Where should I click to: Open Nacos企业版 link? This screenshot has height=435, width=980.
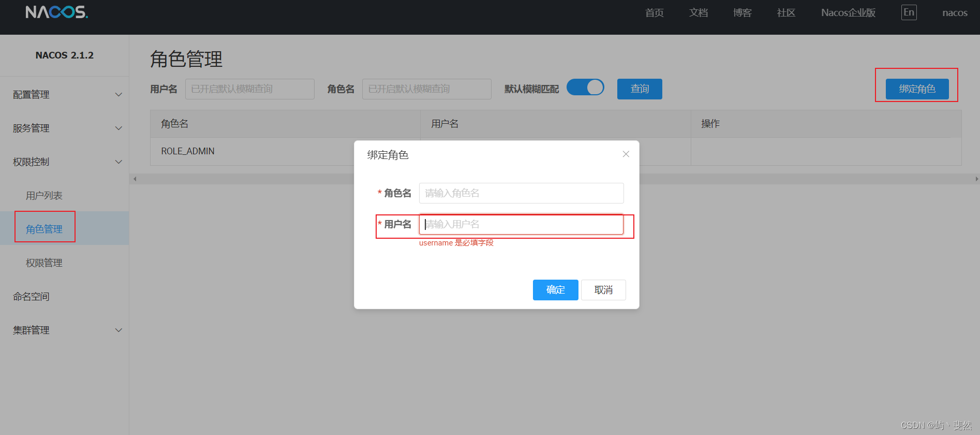848,12
